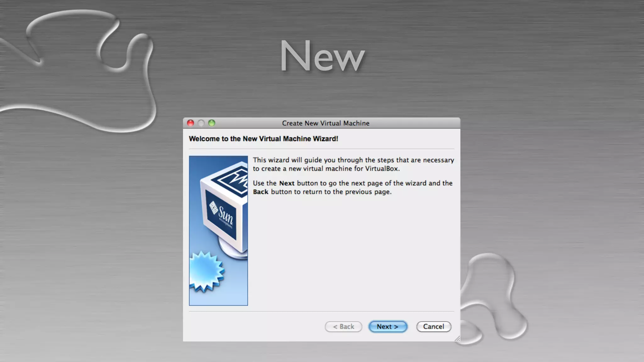Click the monitor stand below the VirtualBox cube
Viewport: 644px width, 362px height.
[233, 251]
